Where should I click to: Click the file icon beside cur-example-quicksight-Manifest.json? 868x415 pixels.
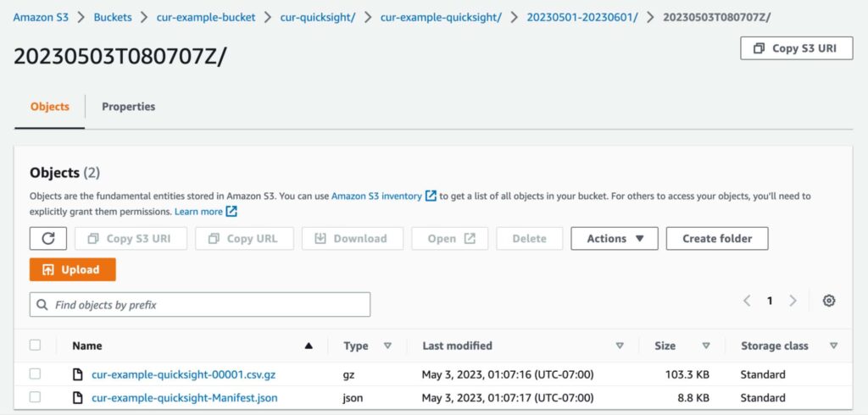[79, 398]
